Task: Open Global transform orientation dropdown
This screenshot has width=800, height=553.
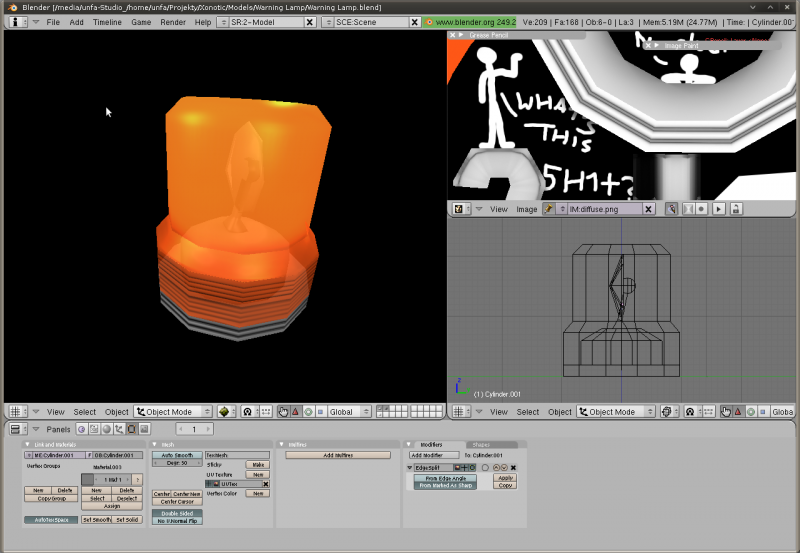Action: pos(348,412)
